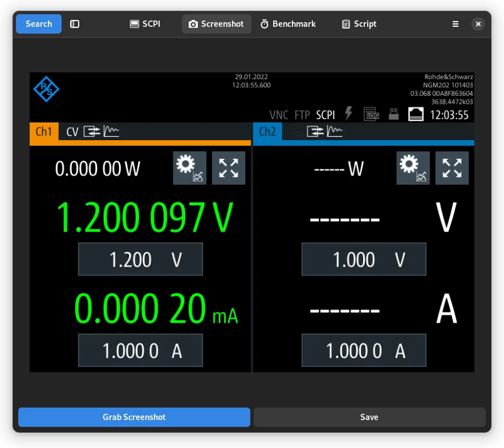Toggle the sidebar panel icon
Screen dimensions: 504x448
tap(75, 24)
